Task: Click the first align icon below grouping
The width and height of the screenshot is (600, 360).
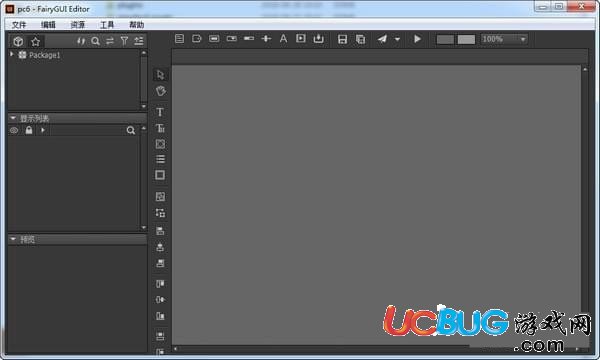Action: (160, 231)
